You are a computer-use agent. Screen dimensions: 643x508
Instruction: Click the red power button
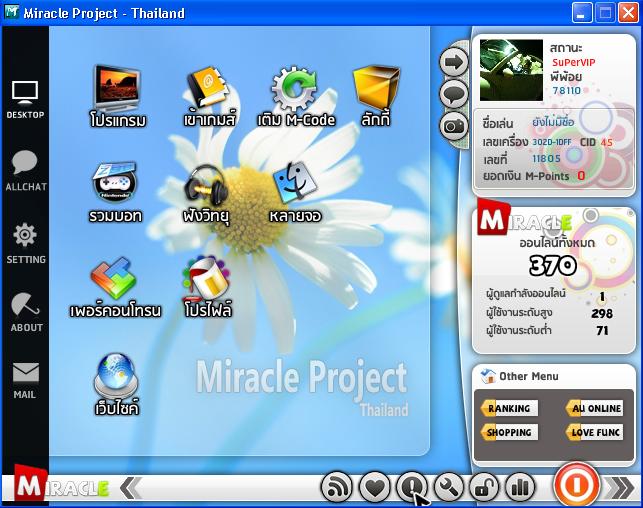click(577, 485)
